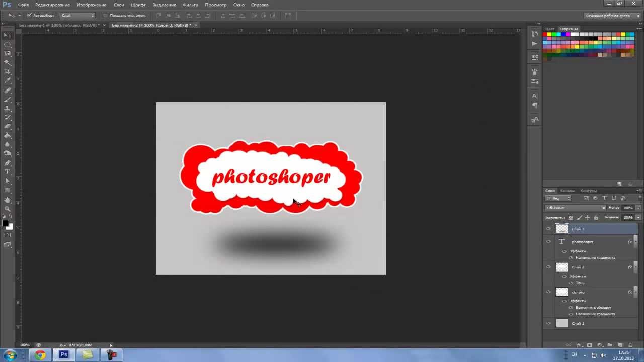Click the delete layer trash icon
The width and height of the screenshot is (644, 362).
[x=630, y=345]
